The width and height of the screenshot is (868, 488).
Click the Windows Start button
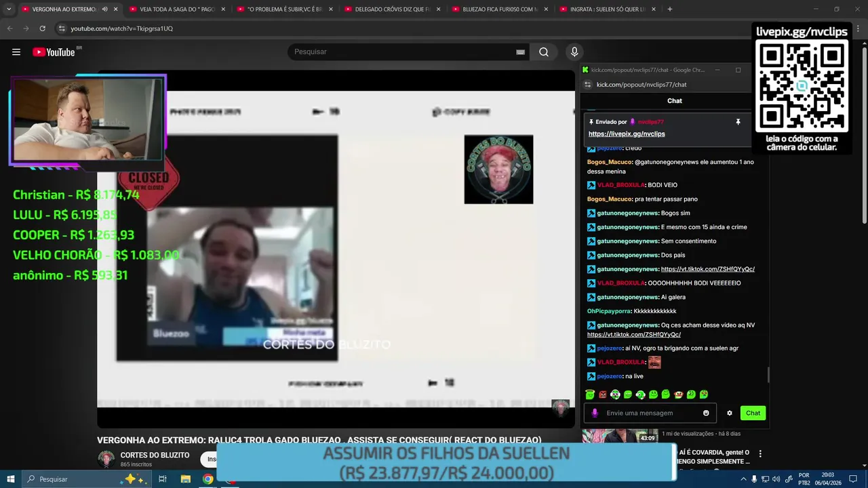(11, 479)
